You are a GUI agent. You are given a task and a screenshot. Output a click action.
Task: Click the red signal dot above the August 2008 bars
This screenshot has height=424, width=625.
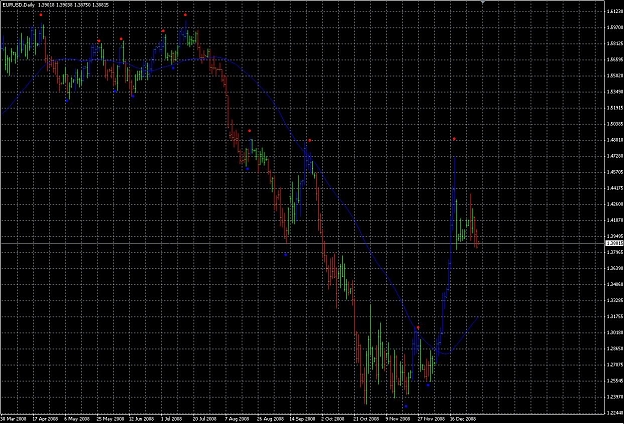[250, 131]
